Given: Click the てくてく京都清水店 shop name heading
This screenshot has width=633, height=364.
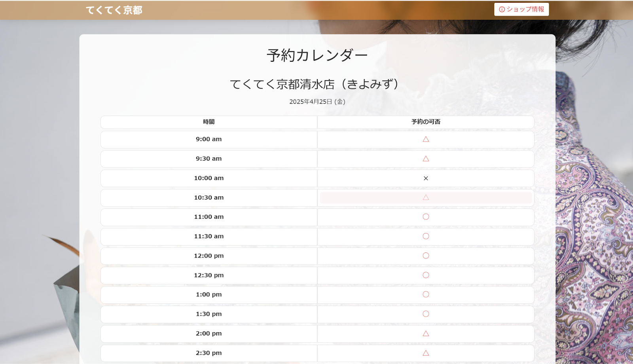Looking at the screenshot, I should coord(315,84).
